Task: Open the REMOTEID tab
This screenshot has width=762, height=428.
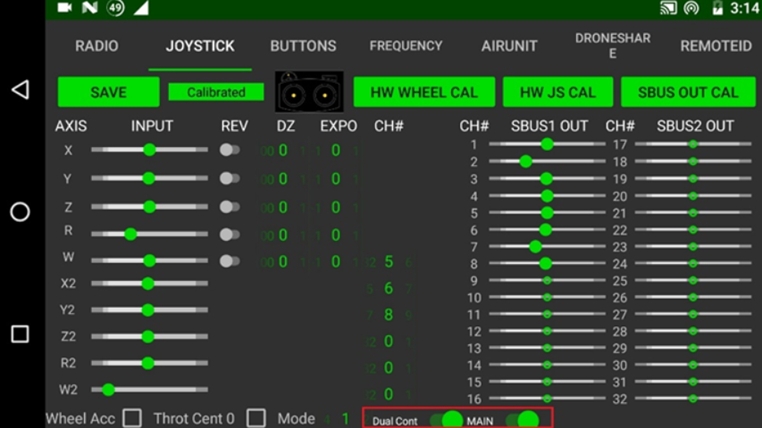Action: (x=715, y=46)
